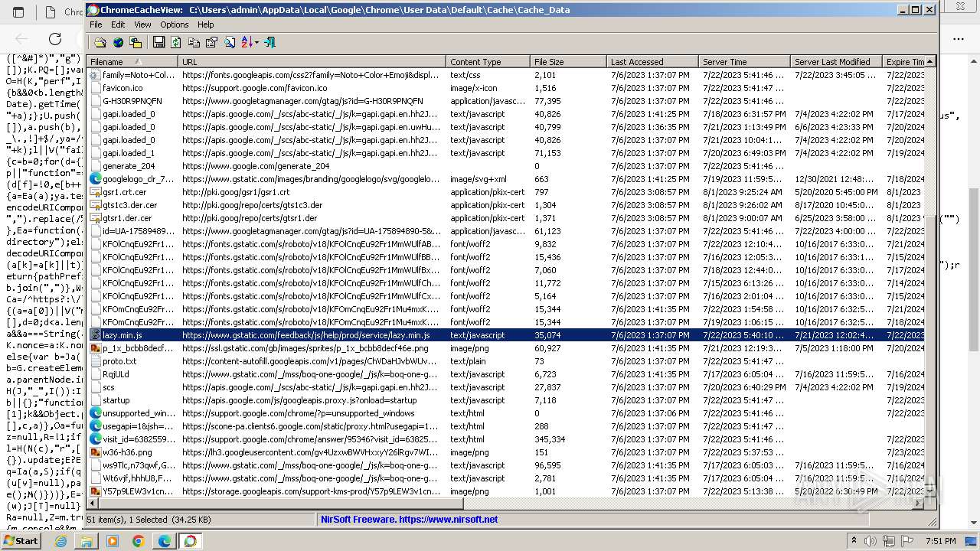This screenshot has height=551, width=980.
Task: Select the w36-h36.png image icon
Action: (96, 452)
